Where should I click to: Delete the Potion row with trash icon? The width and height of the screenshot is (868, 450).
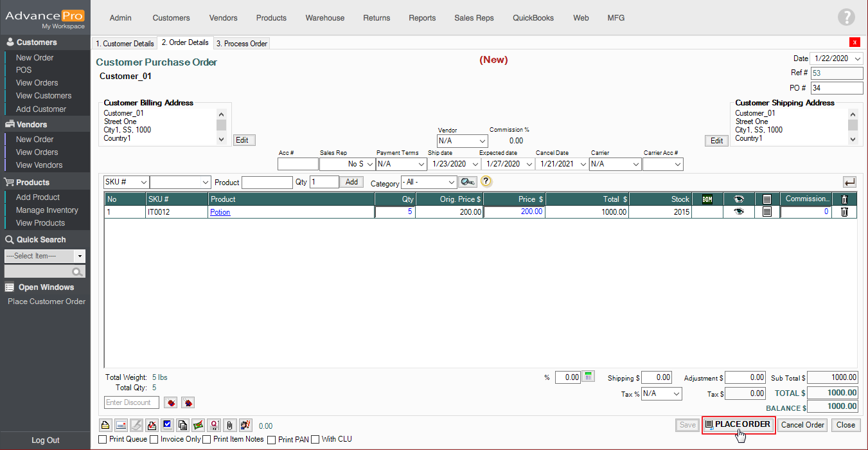click(x=844, y=212)
